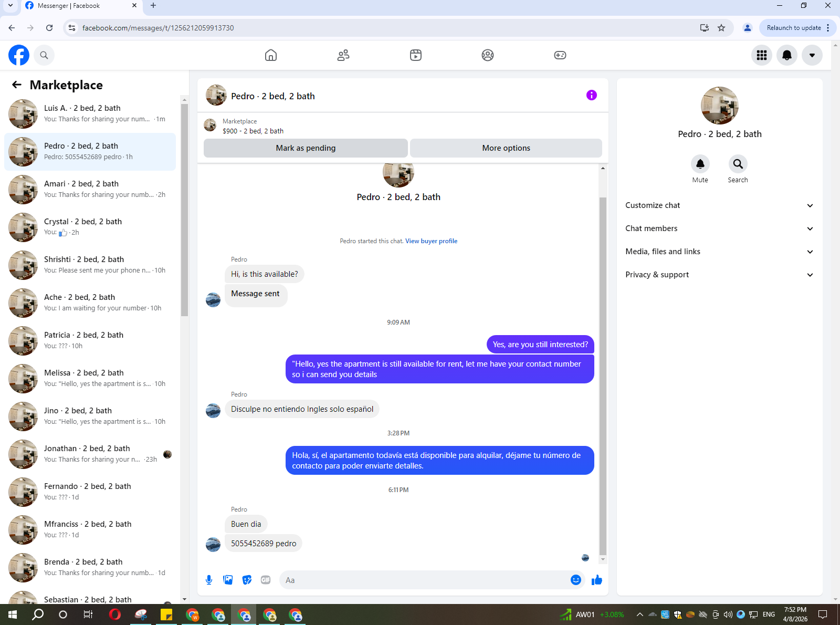The image size is (840, 625).
Task: Bookmark this page star icon
Action: (x=721, y=28)
